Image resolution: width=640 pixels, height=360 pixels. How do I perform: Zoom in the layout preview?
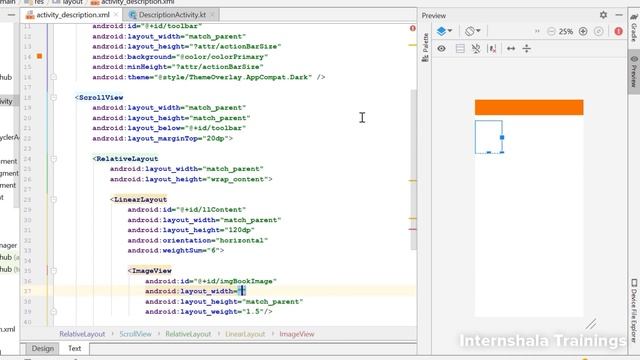(583, 31)
